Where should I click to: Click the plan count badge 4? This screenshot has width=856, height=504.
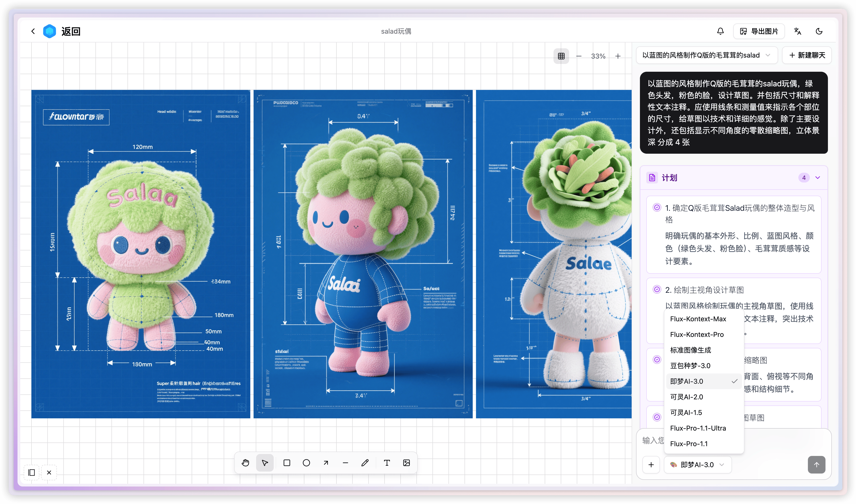click(804, 178)
